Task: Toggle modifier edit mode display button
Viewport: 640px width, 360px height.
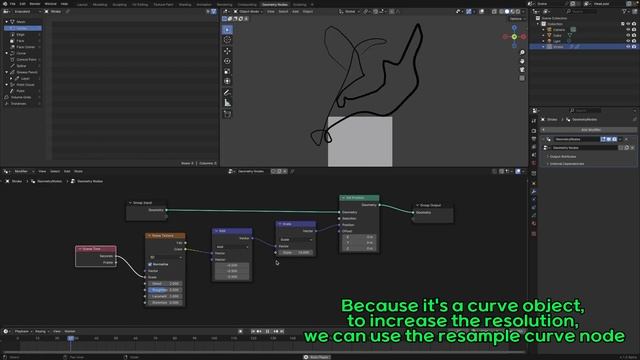Action: click(x=603, y=139)
